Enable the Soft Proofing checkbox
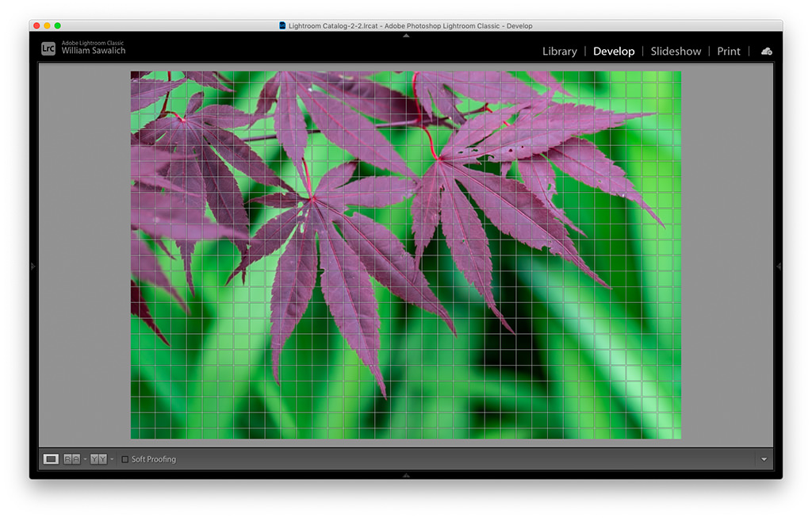 pyautogui.click(x=124, y=459)
